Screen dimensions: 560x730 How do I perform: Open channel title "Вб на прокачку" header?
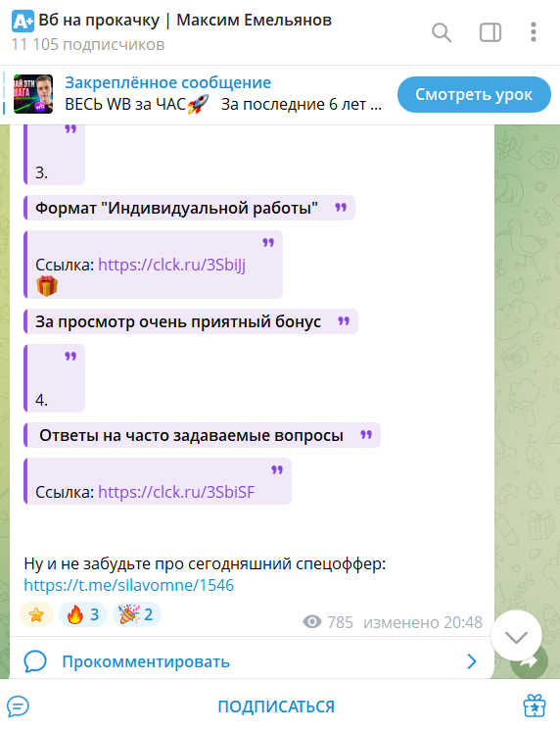(185, 21)
